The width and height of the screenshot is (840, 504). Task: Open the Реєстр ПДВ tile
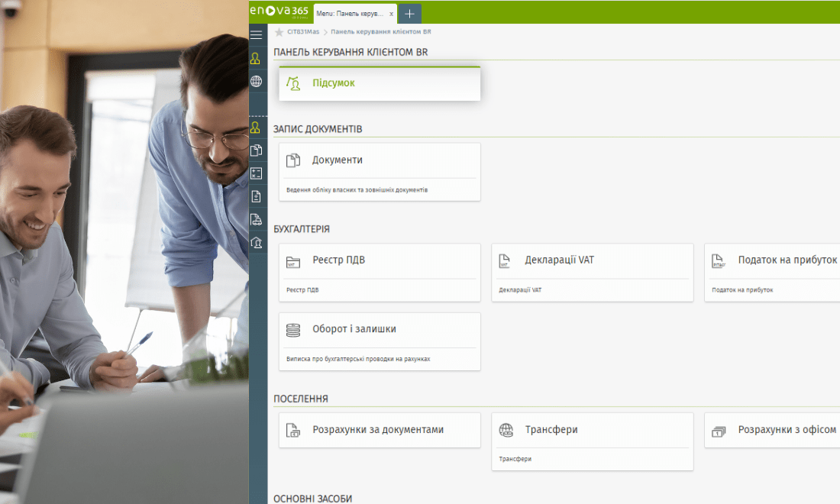pos(380,272)
